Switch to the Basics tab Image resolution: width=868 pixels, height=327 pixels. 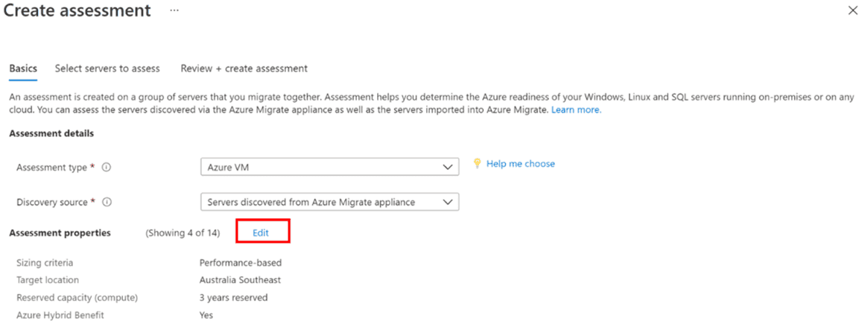pos(23,69)
